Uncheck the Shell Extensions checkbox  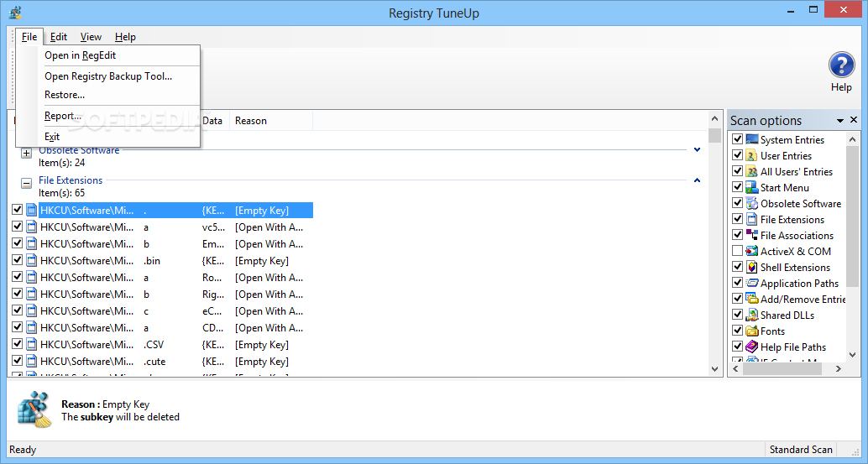(737, 267)
